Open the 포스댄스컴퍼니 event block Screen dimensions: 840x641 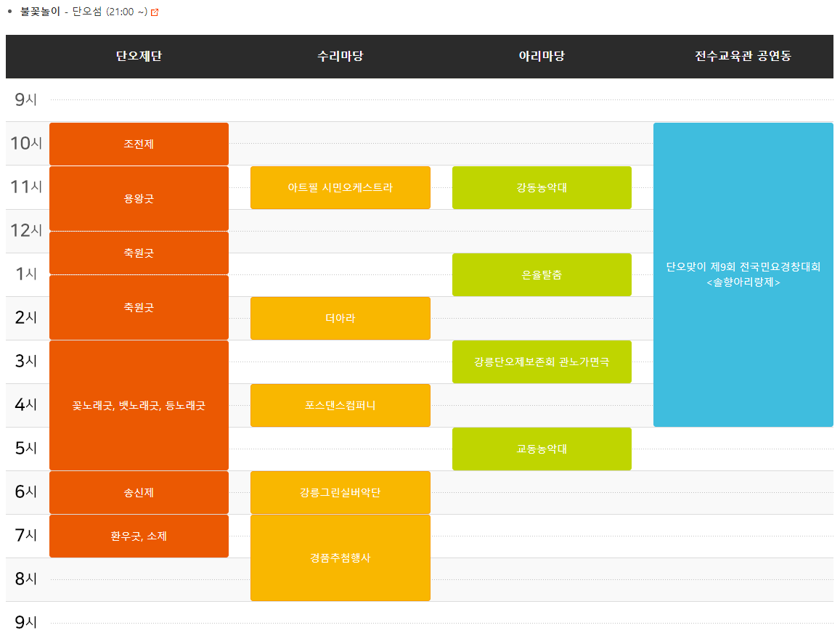[341, 405]
